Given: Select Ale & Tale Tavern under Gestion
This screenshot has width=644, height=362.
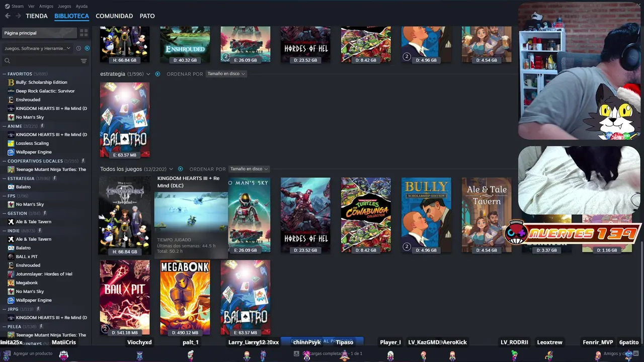Looking at the screenshot, I should 33,222.
